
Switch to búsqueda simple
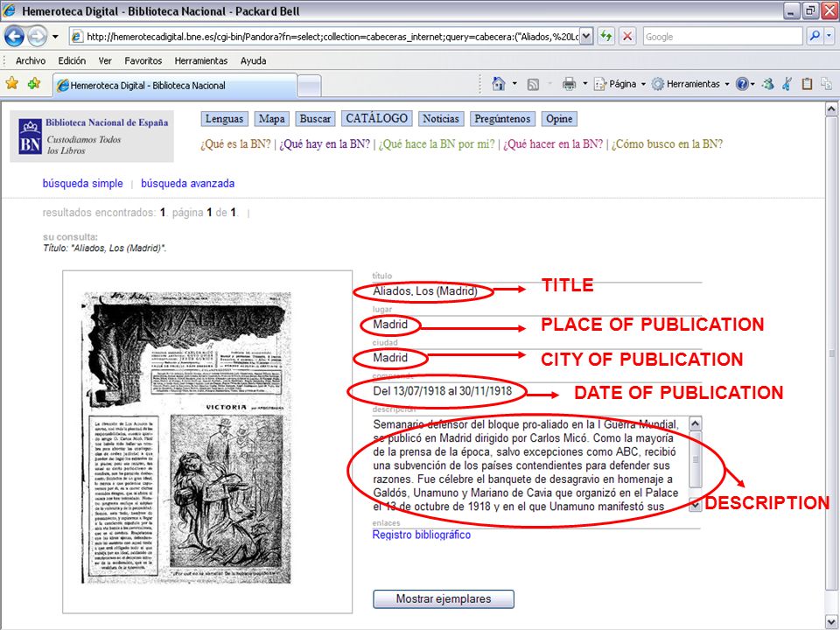click(x=82, y=183)
